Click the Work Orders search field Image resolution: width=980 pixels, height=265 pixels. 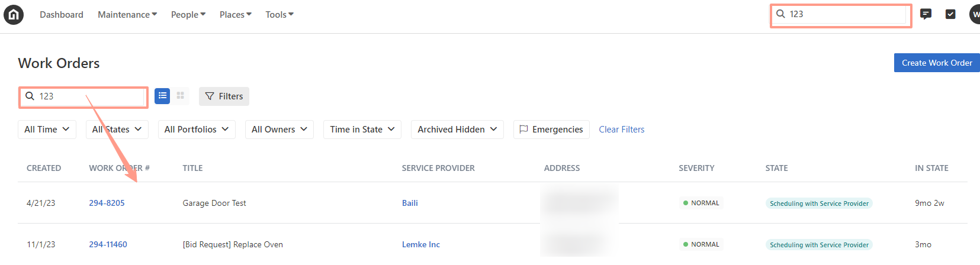[x=83, y=96]
